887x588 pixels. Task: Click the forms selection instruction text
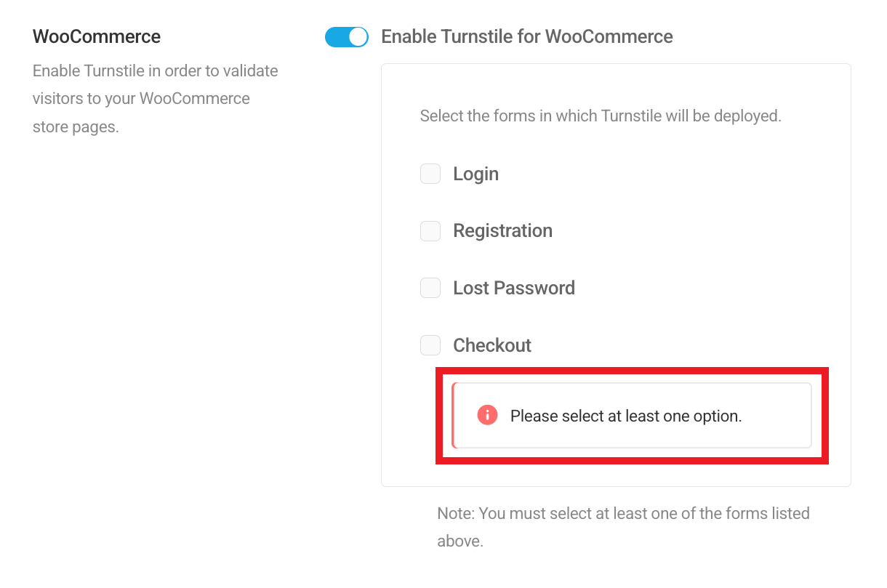pyautogui.click(x=601, y=116)
